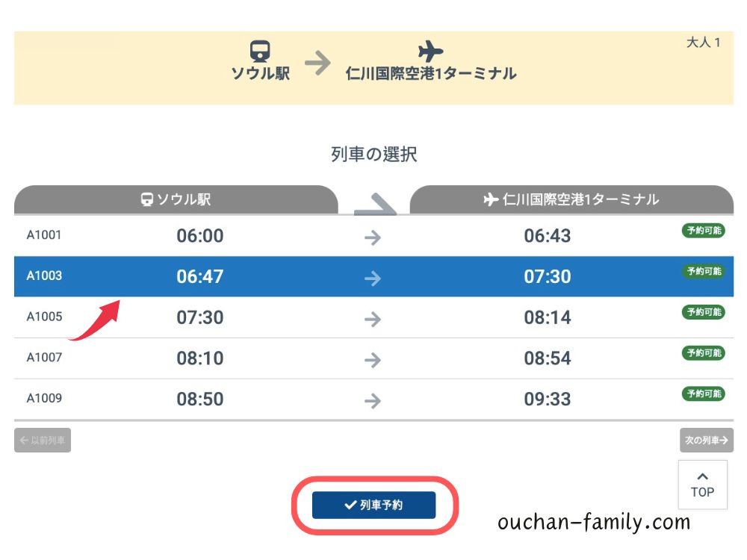Select train A1001 departing at 06:00
This screenshot has height=560, width=747.
tap(374, 236)
